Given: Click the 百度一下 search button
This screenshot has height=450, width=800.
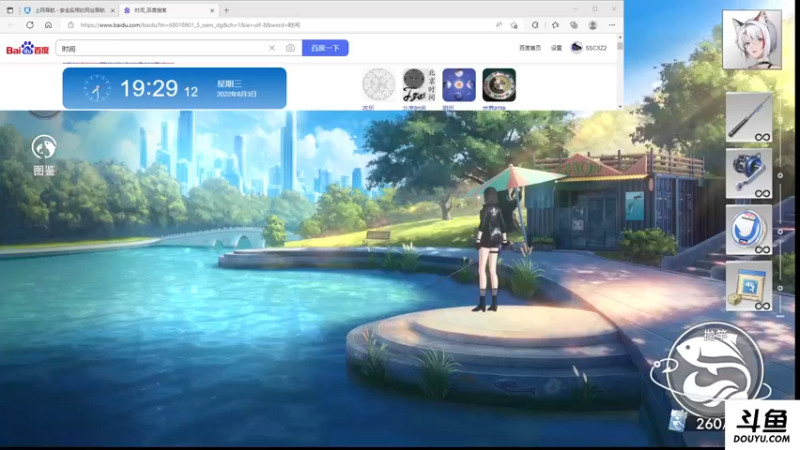Looking at the screenshot, I should click(x=325, y=48).
